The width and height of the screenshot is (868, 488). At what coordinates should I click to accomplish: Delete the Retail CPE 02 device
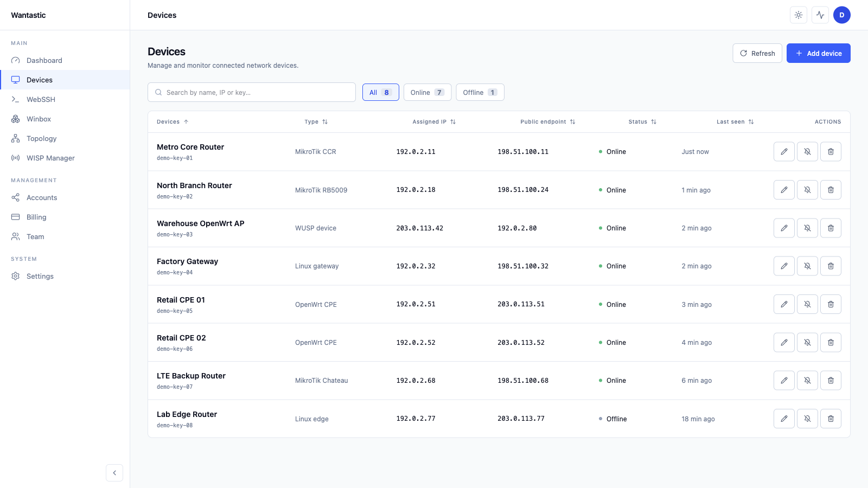tap(831, 343)
